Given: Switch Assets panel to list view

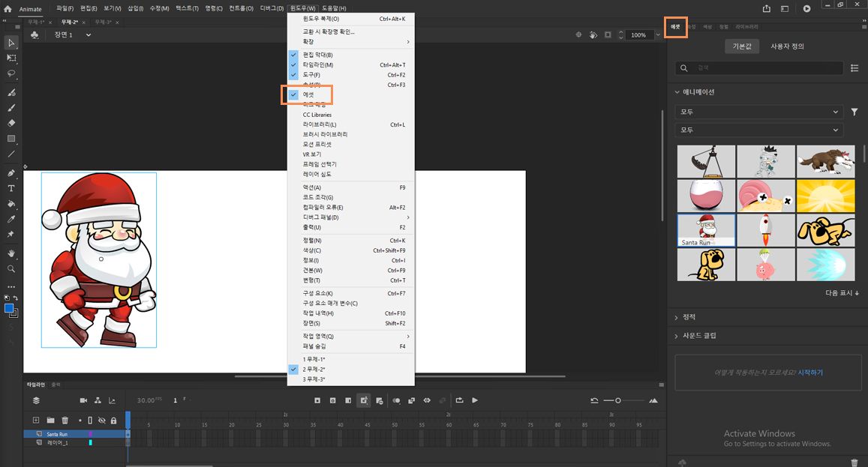Looking at the screenshot, I should (x=854, y=68).
